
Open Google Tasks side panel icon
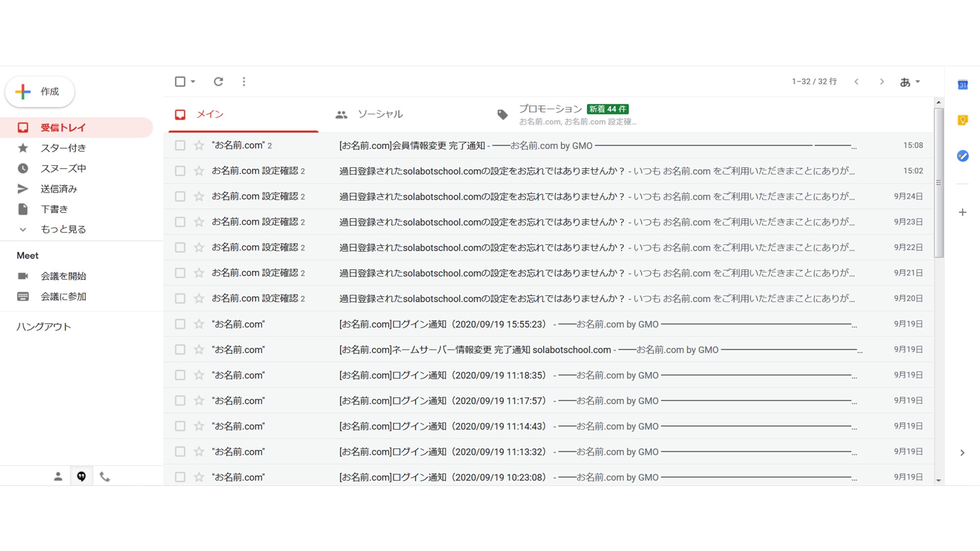coord(963,156)
